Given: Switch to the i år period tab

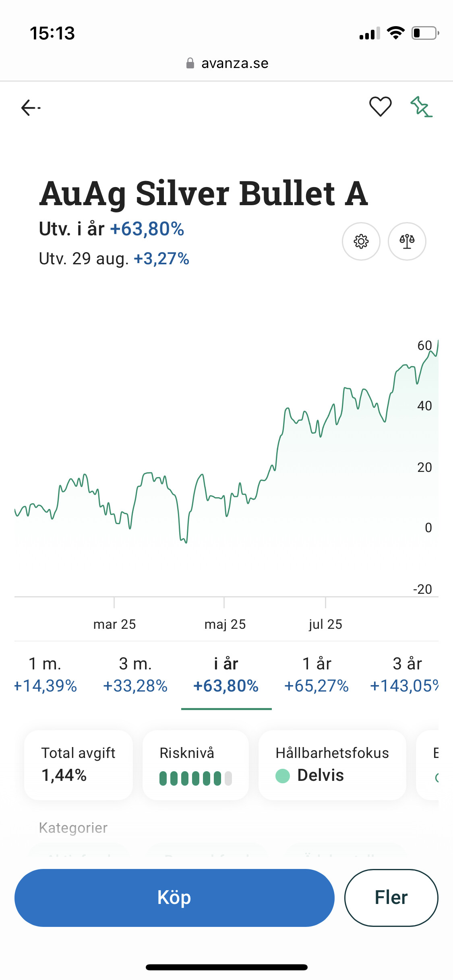Looking at the screenshot, I should point(226,675).
